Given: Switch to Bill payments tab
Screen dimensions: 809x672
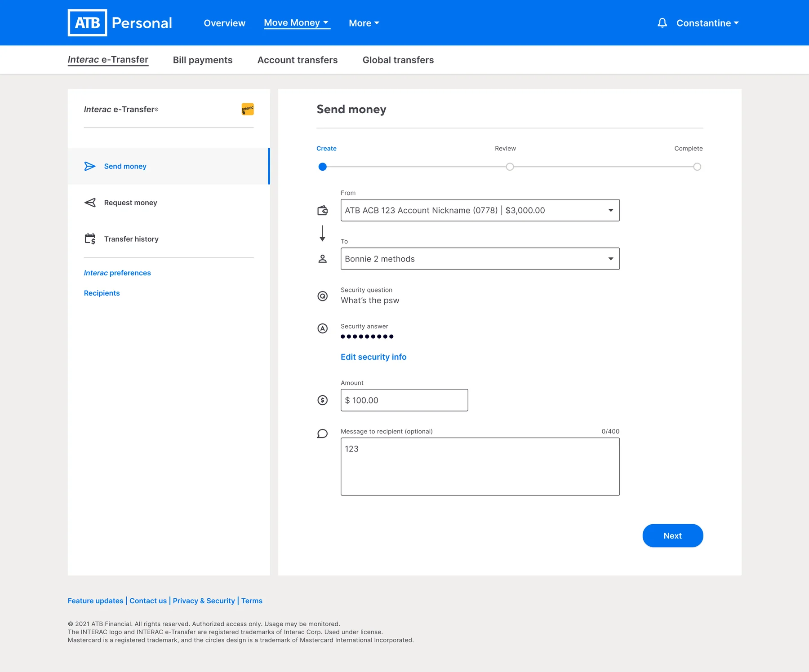Looking at the screenshot, I should pyautogui.click(x=203, y=60).
